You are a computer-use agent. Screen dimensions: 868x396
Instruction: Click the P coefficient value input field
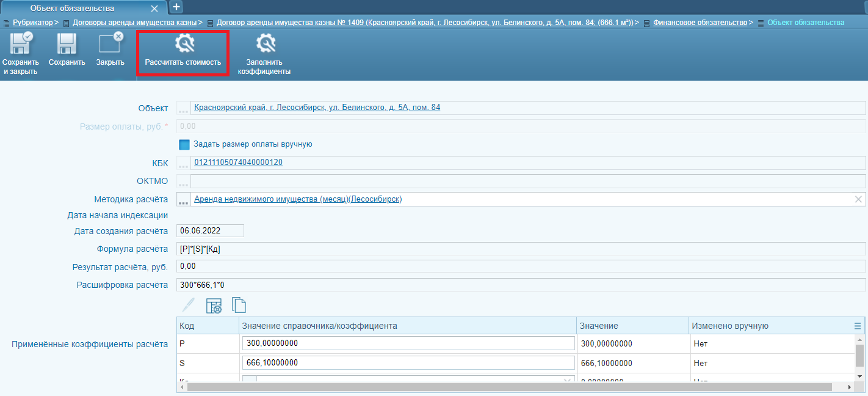pos(408,343)
